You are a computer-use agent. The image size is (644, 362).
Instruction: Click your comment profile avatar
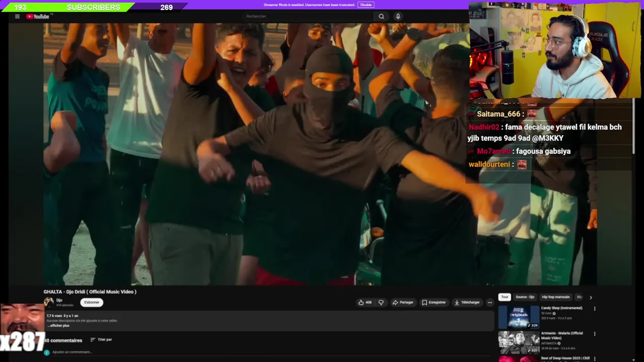47,352
